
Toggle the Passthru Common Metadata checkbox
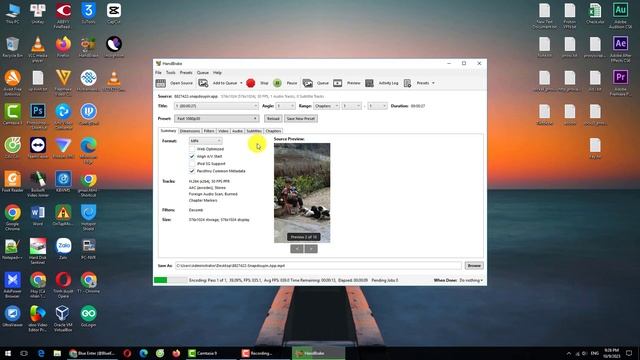pyautogui.click(x=192, y=171)
